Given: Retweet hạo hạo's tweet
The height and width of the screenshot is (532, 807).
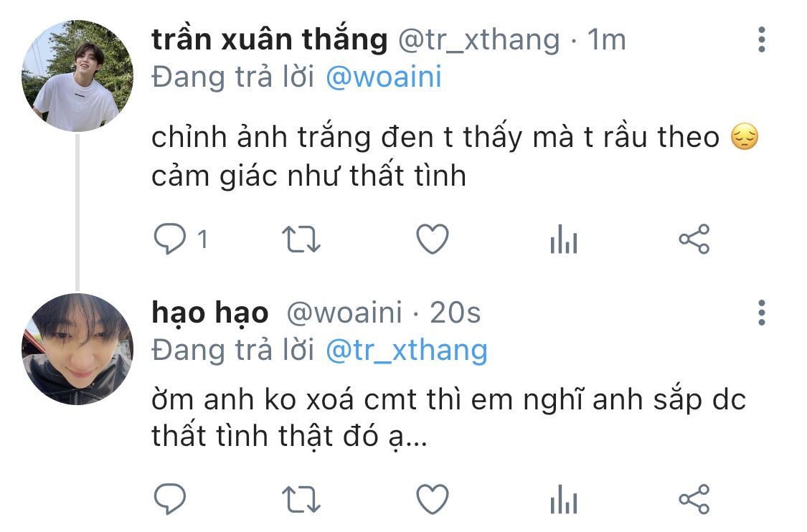Looking at the screenshot, I should (301, 500).
